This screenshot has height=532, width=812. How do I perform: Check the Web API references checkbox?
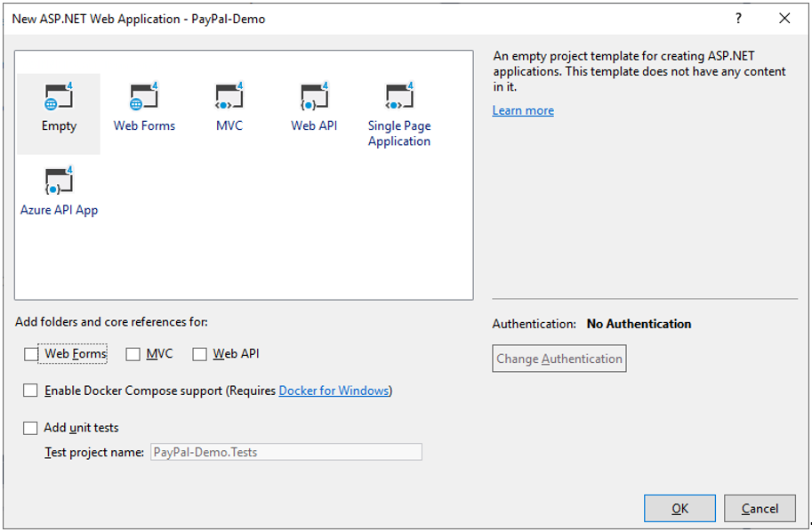pyautogui.click(x=199, y=354)
